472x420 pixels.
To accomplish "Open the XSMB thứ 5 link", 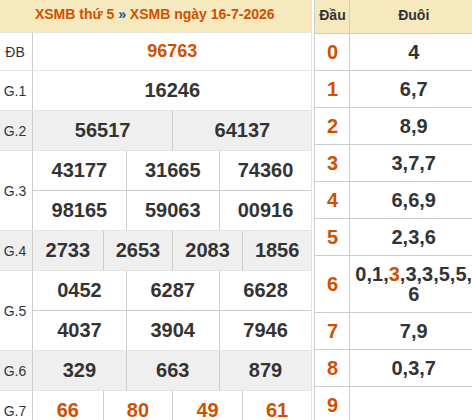I will (74, 15).
